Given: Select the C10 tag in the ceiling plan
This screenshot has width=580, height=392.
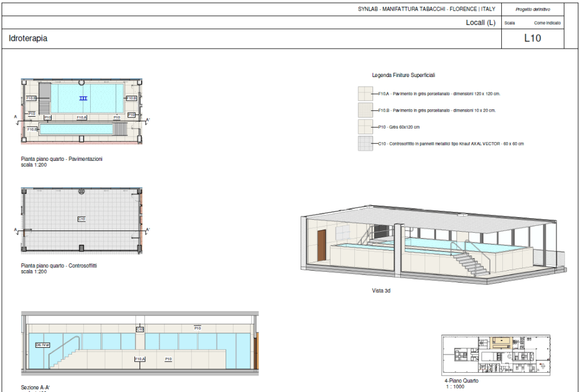Looking at the screenshot, I should tap(82, 219).
